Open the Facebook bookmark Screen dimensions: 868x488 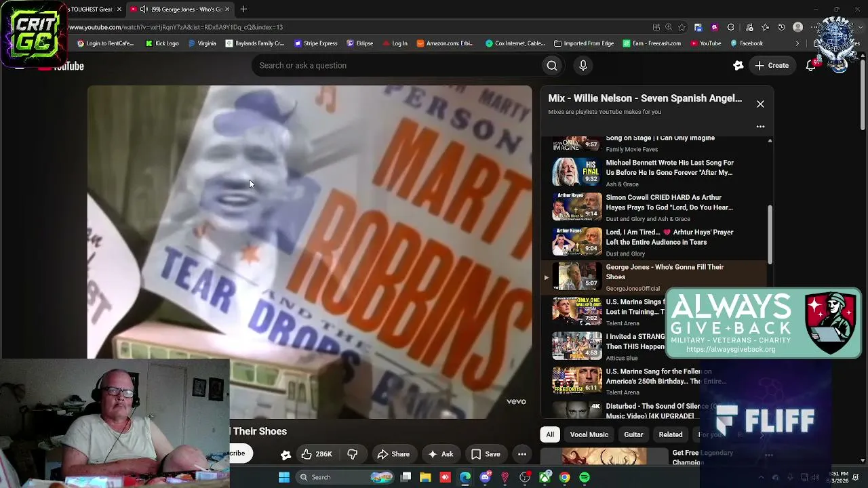[747, 43]
